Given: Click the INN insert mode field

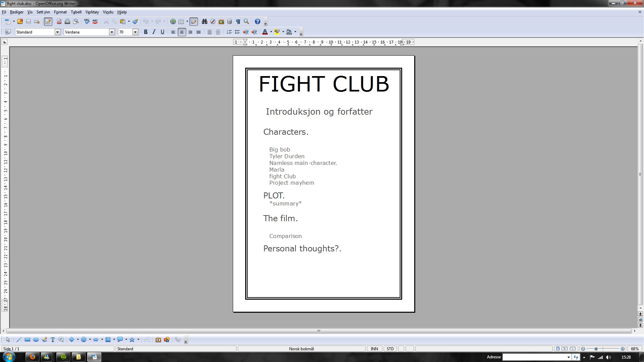Looking at the screenshot, I should tap(374, 349).
